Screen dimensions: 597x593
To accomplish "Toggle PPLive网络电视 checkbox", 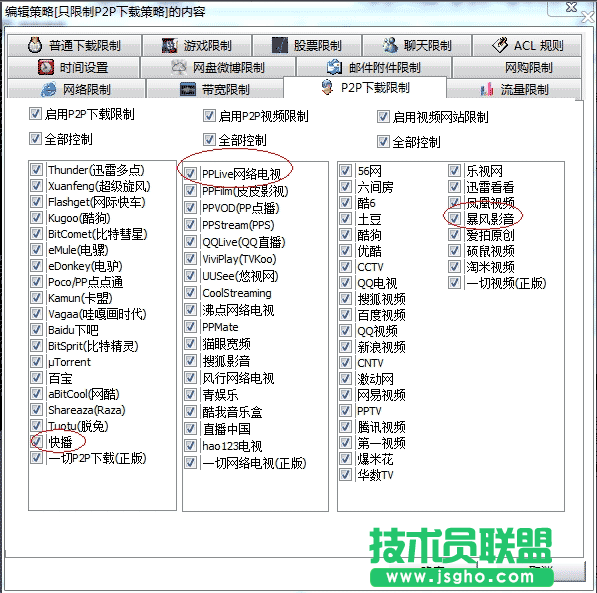I will (190, 173).
